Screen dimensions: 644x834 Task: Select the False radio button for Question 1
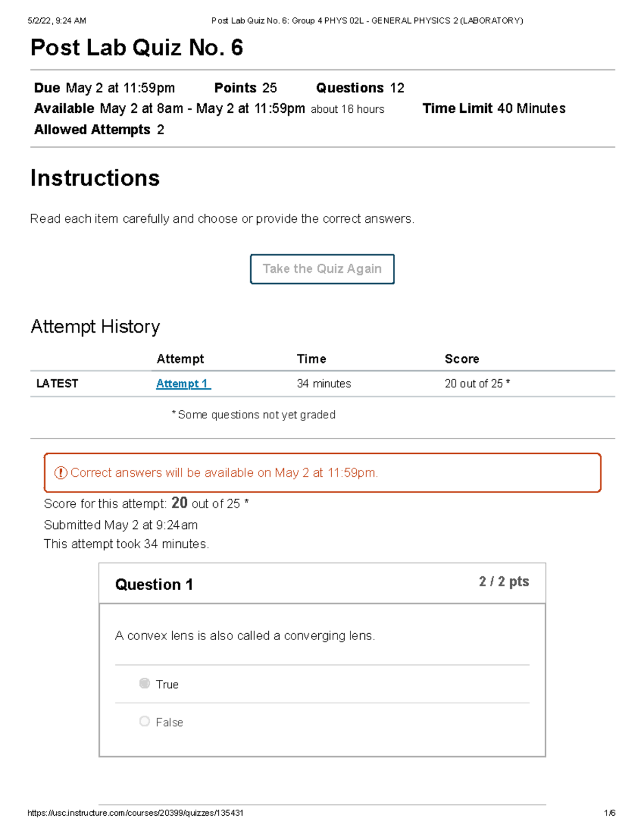tap(144, 721)
